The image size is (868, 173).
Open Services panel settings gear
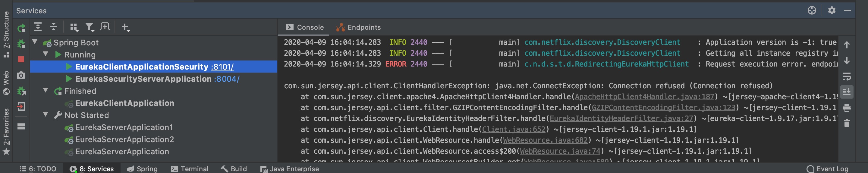click(832, 11)
